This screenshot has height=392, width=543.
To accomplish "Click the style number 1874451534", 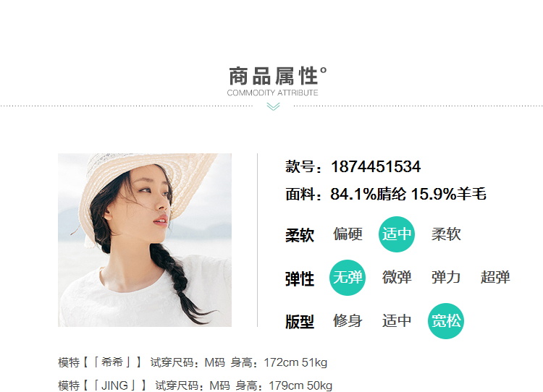I will click(376, 167).
